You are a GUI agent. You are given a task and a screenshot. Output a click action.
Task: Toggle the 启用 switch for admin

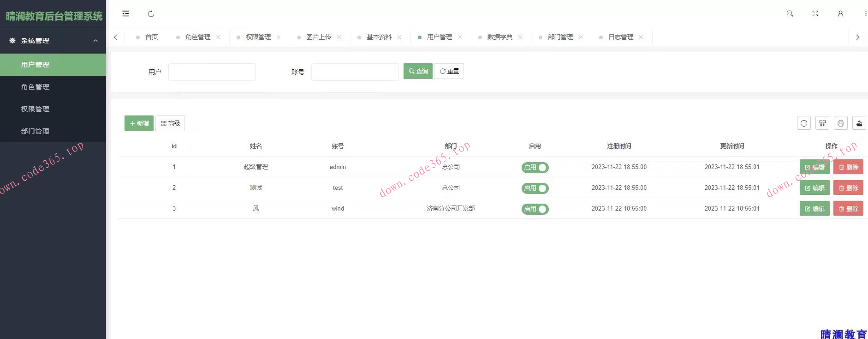535,167
